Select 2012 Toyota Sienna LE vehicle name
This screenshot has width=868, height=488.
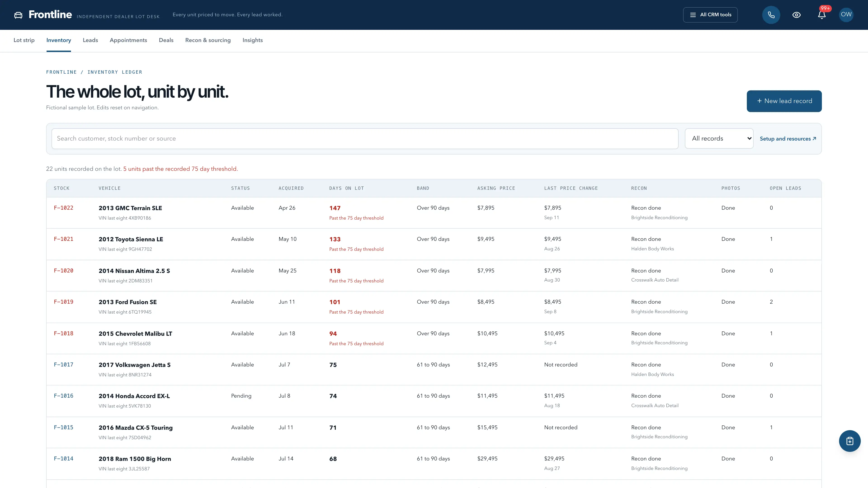click(x=131, y=239)
